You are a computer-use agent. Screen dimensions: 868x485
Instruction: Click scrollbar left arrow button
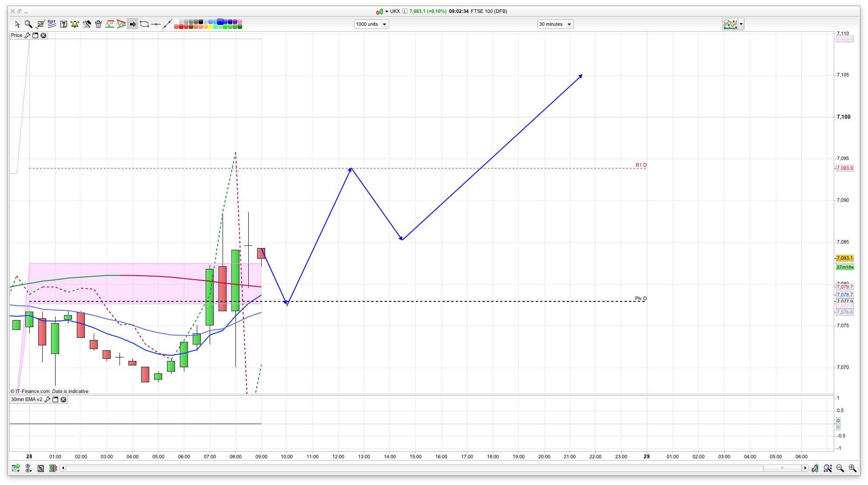point(63,468)
